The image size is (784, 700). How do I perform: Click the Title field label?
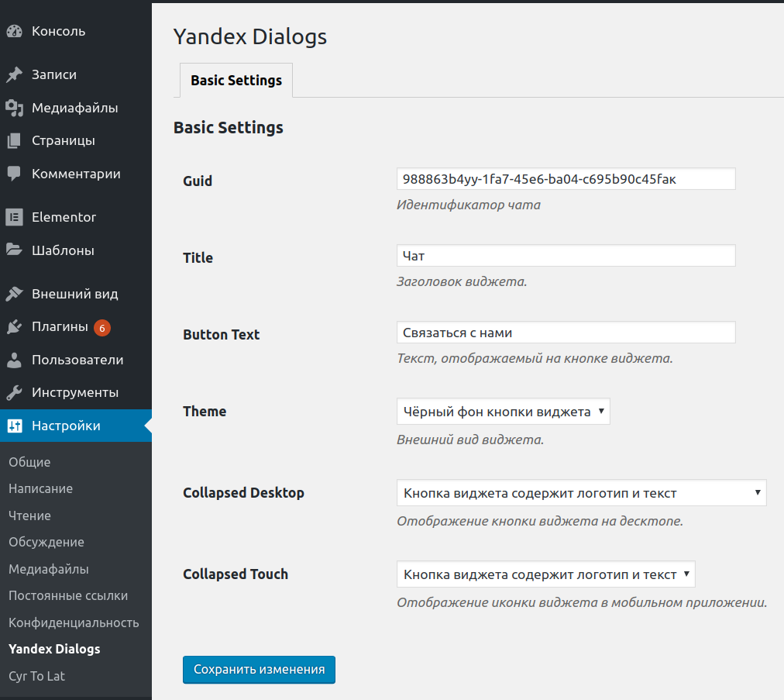pos(198,258)
